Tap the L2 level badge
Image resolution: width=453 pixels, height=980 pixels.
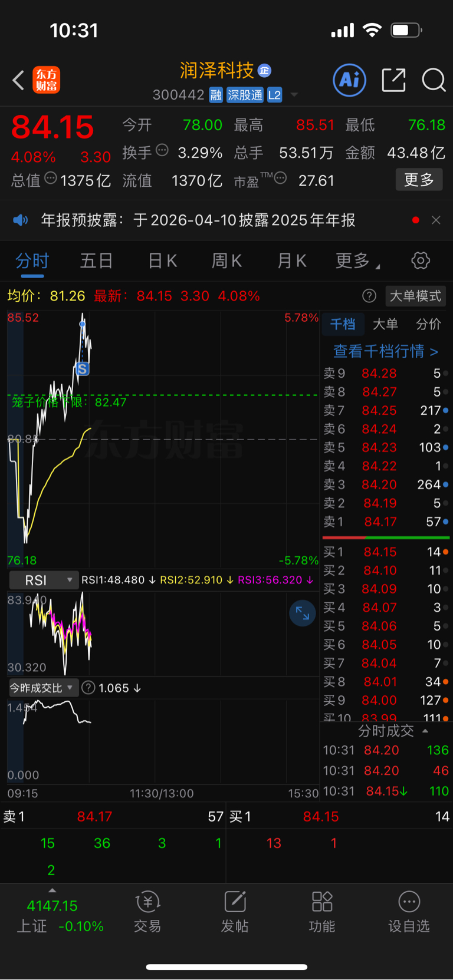(x=274, y=95)
